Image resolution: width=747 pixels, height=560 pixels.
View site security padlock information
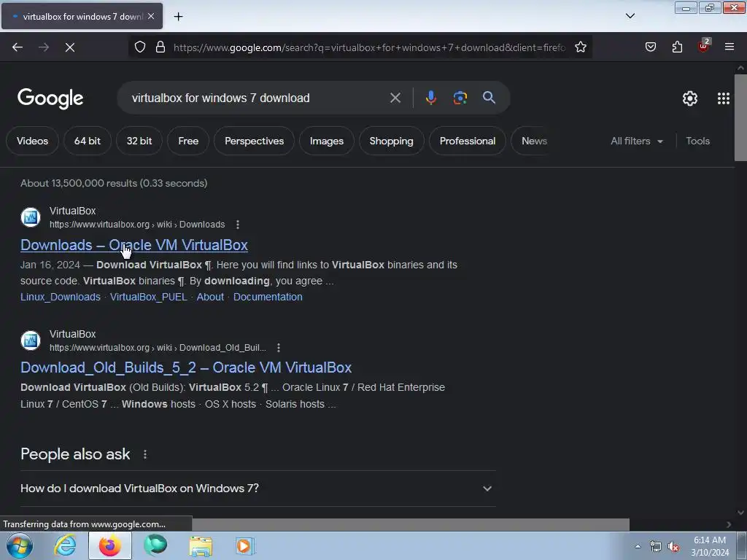pos(160,47)
